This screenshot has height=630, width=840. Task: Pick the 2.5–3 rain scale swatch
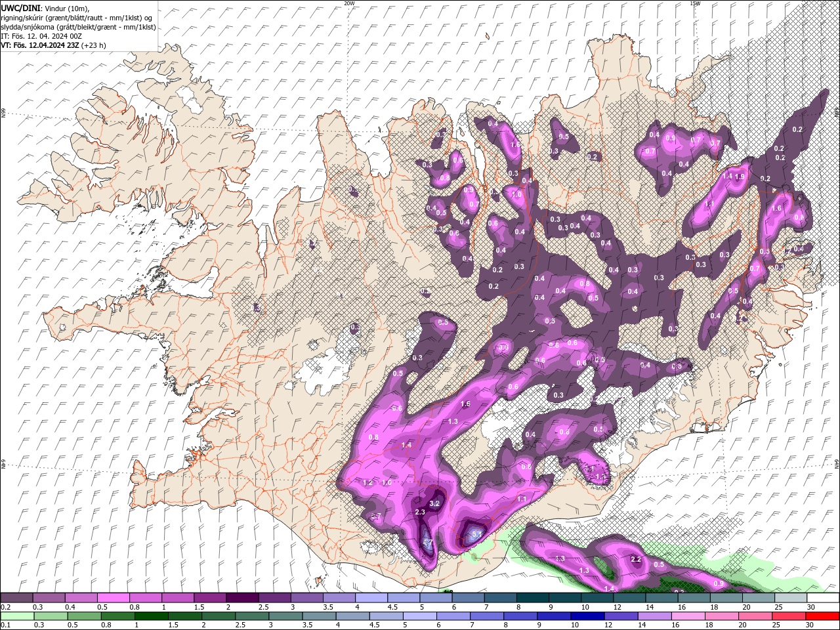tap(252, 616)
